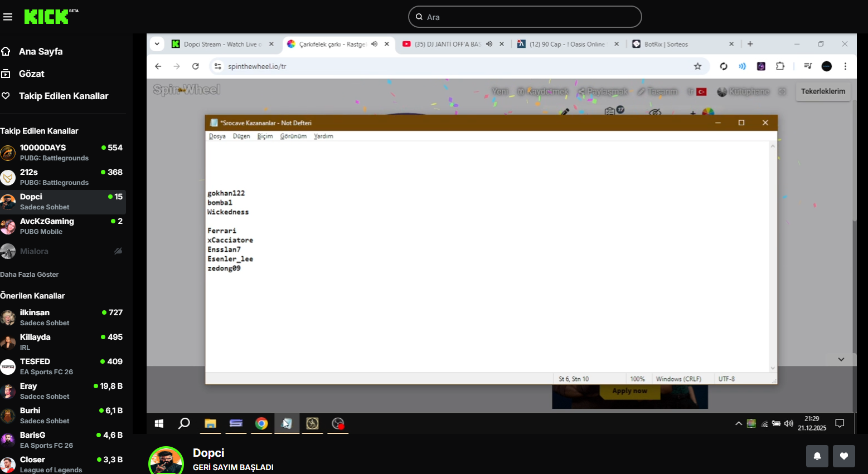868x474 pixels.
Task: Mute the Çarkıfelek tab audio
Action: tap(375, 44)
